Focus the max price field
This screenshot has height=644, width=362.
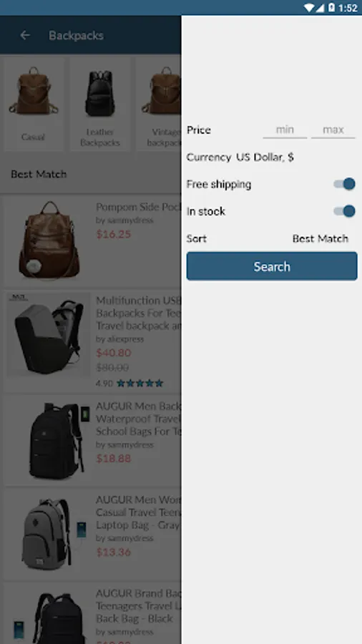[x=333, y=131]
